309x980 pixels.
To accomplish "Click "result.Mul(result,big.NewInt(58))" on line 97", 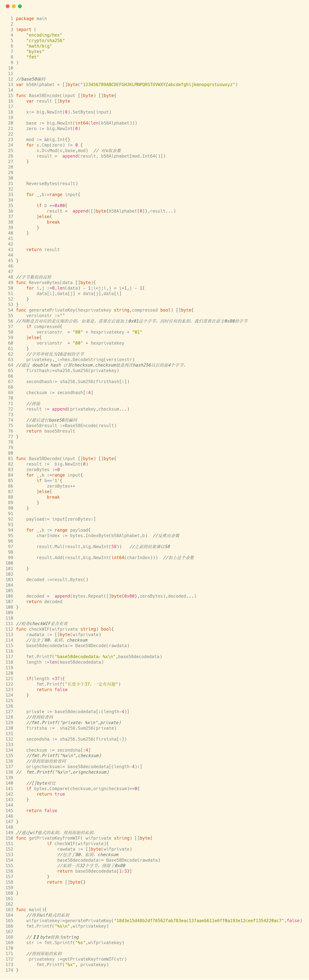I will pos(79,547).
